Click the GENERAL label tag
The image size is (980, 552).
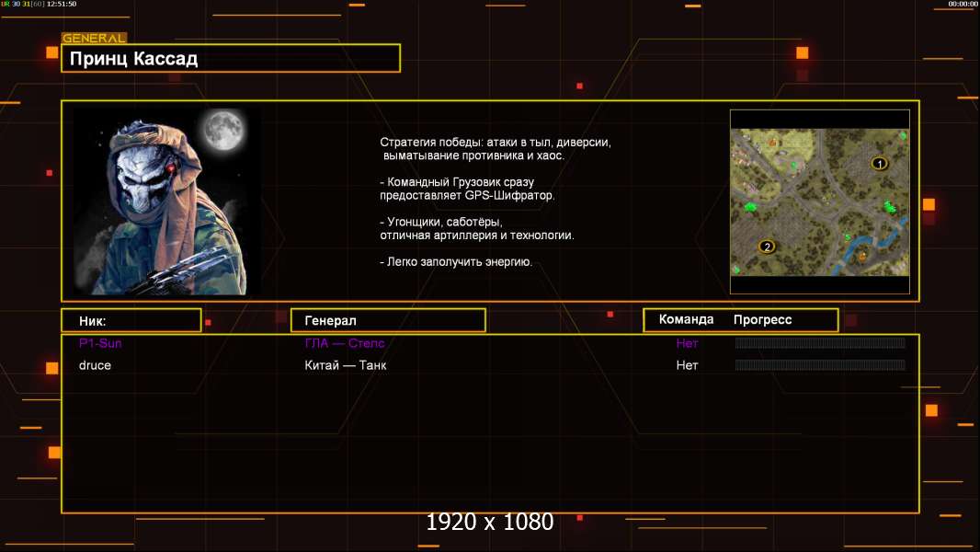tap(94, 38)
